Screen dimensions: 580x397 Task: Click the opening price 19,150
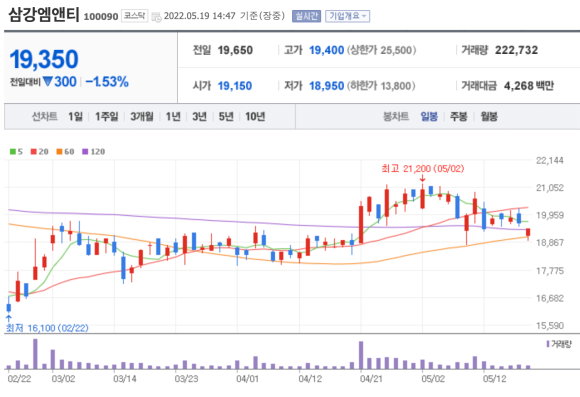[x=235, y=86]
